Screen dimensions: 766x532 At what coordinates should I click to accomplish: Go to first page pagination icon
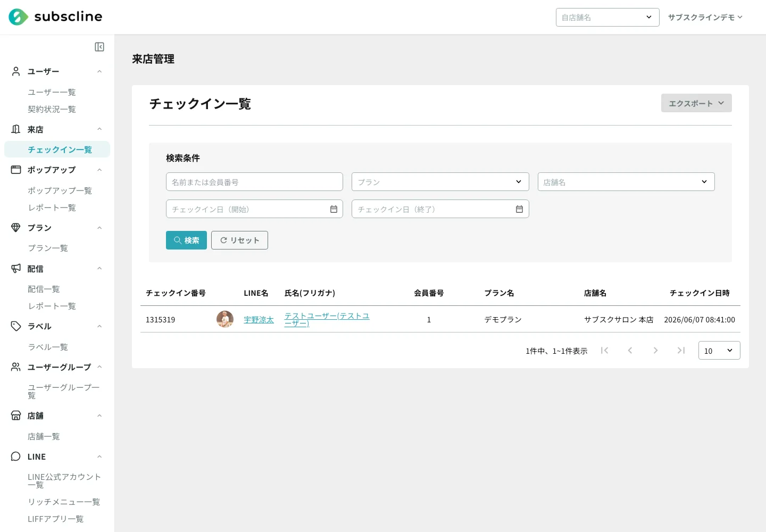(x=604, y=350)
